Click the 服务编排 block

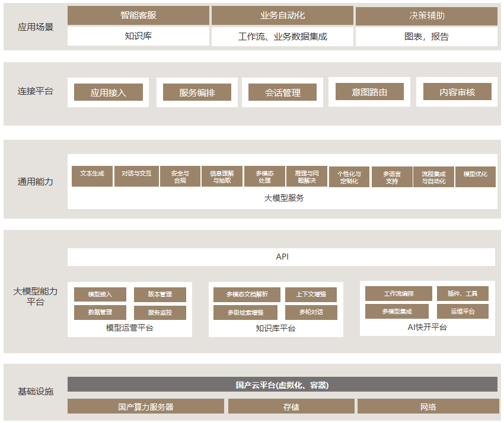click(x=197, y=92)
